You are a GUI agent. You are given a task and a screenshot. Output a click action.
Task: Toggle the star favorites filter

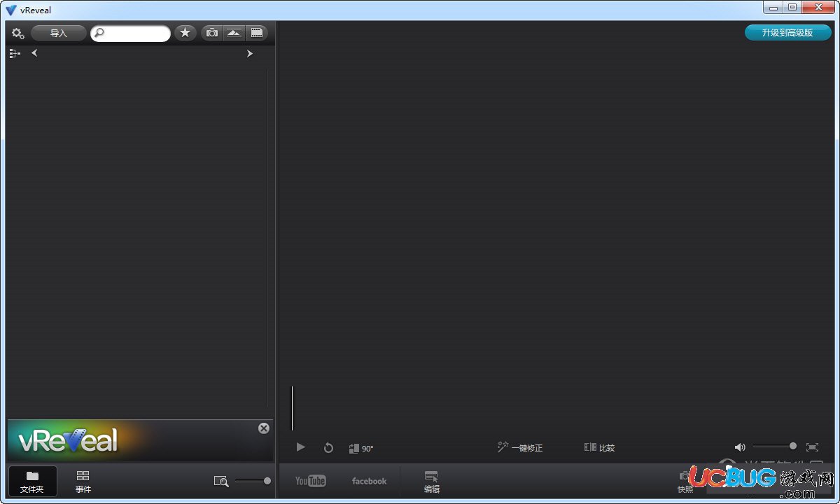[185, 33]
